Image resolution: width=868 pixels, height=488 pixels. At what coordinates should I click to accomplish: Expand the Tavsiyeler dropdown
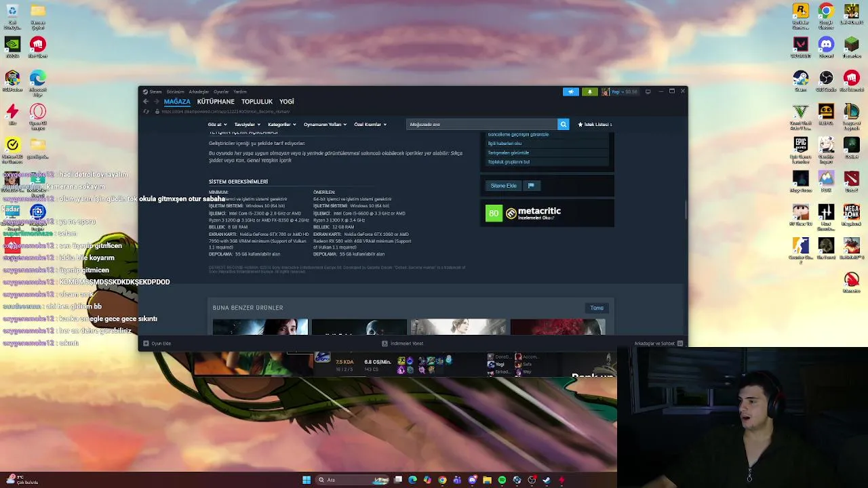[247, 125]
